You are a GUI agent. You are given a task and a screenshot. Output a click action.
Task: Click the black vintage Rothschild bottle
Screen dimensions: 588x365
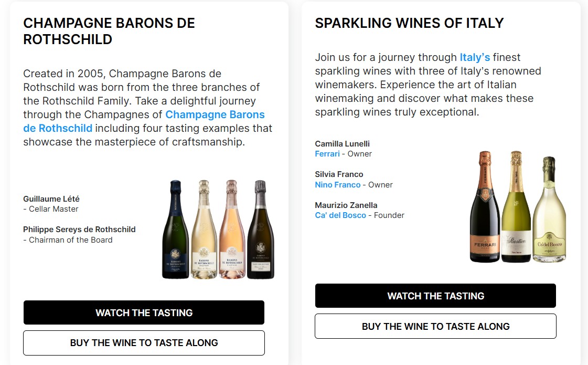[260, 231]
